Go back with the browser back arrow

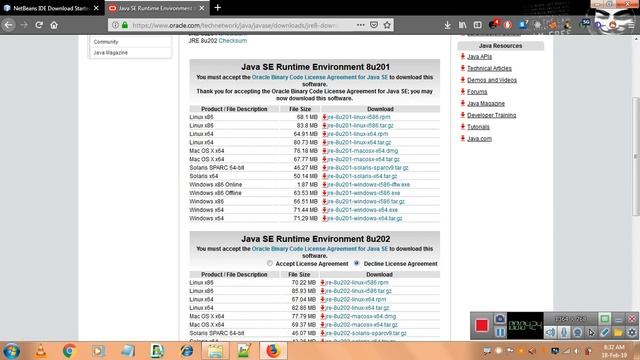9,25
